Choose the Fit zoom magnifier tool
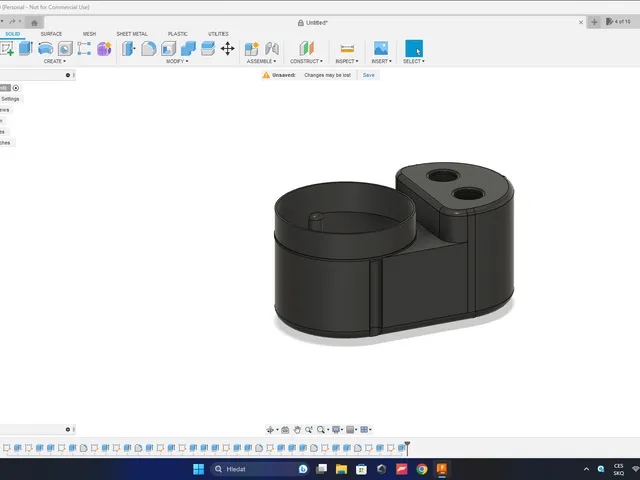The image size is (640, 480). (x=321, y=429)
